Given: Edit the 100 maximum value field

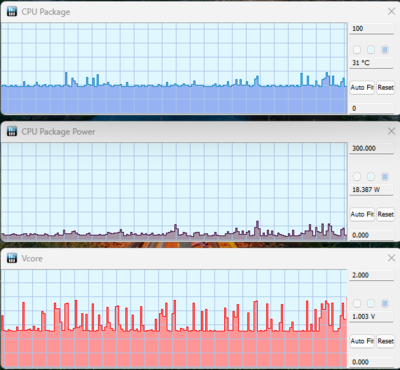Looking at the screenshot, I should (x=371, y=29).
